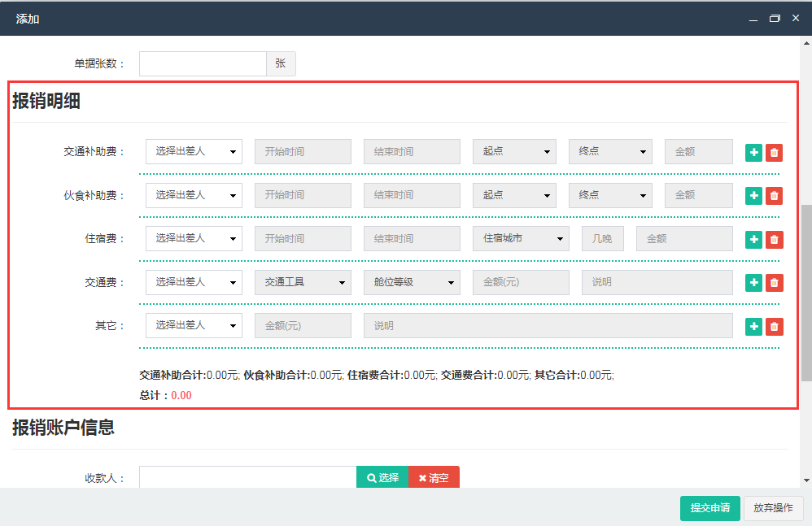Open the 交通工具 dropdown
Viewport: 812px width, 526px height.
click(x=303, y=282)
